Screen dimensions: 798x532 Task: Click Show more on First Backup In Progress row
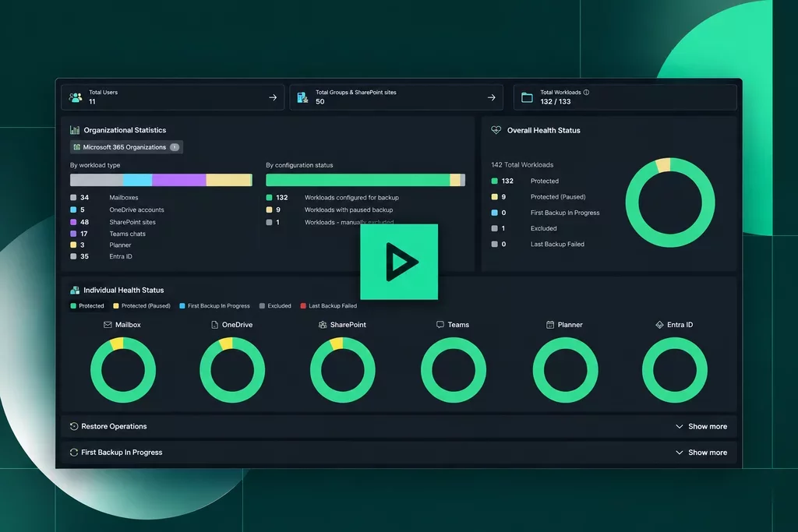click(x=708, y=452)
